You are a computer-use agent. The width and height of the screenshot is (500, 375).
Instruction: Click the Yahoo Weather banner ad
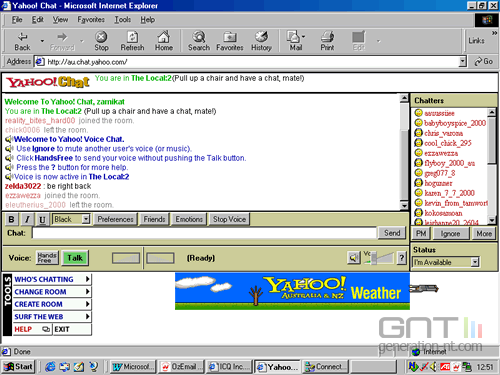tap(292, 291)
